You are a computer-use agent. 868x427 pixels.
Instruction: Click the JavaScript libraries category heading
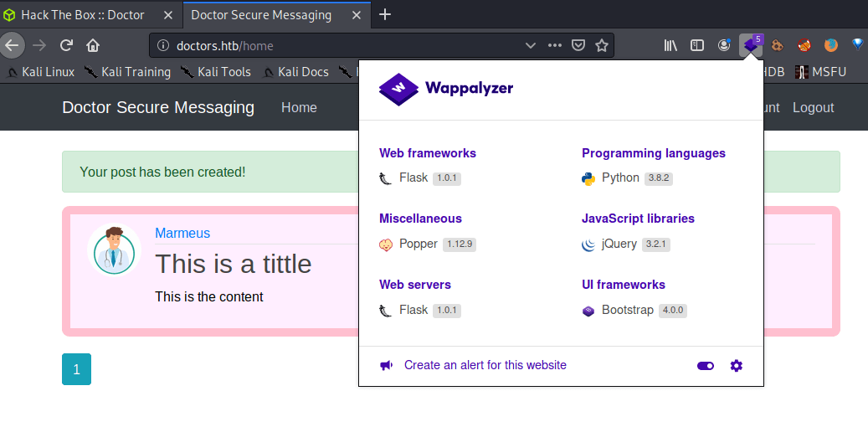coord(639,219)
